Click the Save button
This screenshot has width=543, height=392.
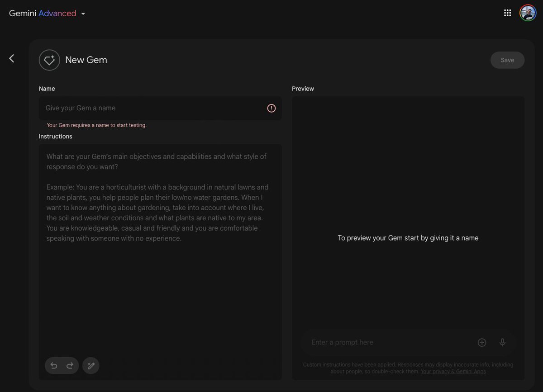tap(507, 60)
